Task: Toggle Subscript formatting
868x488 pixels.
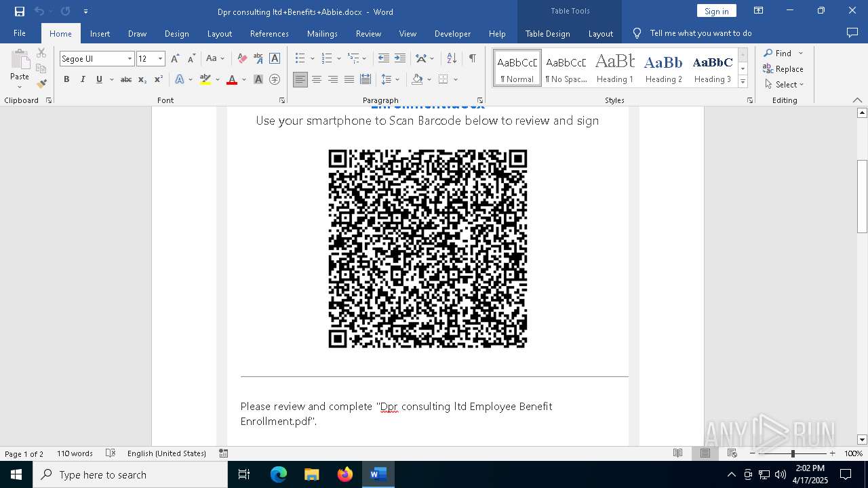Action: pyautogui.click(x=142, y=79)
